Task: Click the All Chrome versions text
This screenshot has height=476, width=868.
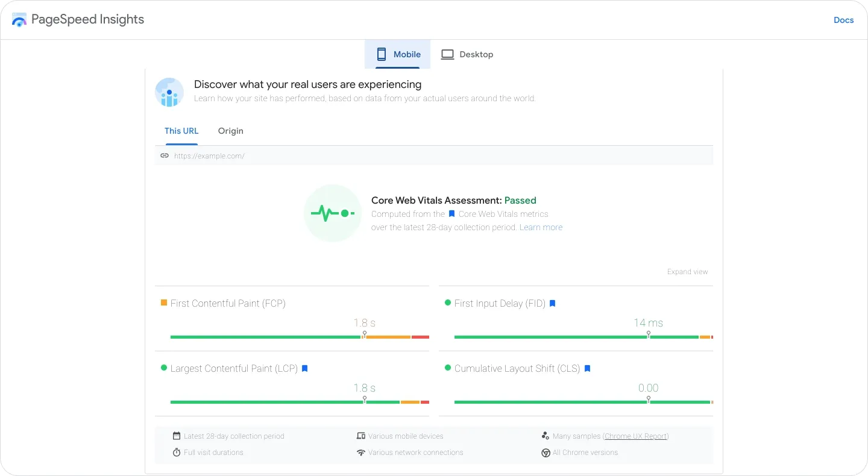Action: coord(585,453)
